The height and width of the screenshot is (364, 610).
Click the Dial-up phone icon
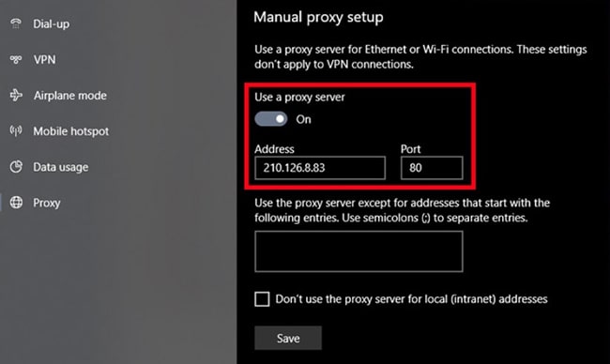16,23
